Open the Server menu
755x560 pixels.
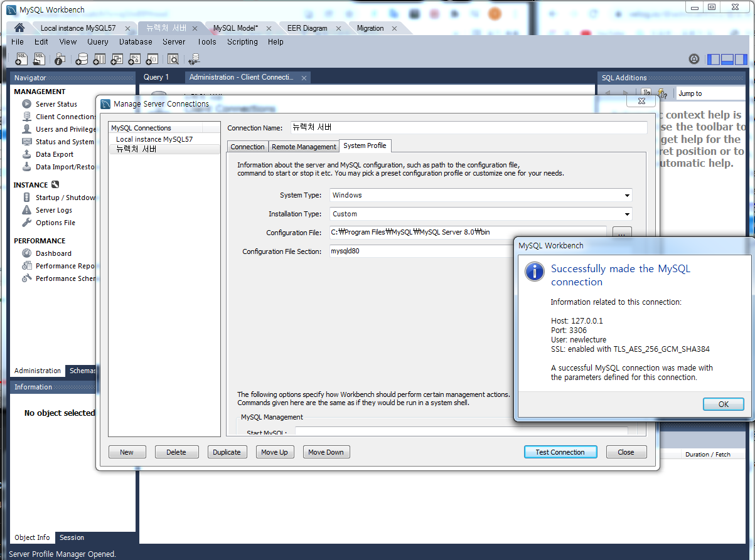(x=174, y=42)
